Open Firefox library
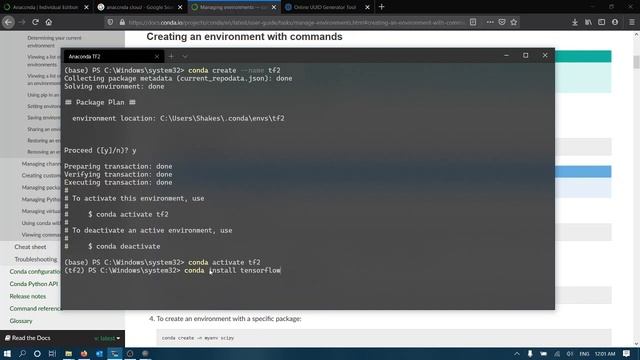Image resolution: width=640 pixels, height=360 pixels. pos(588,22)
